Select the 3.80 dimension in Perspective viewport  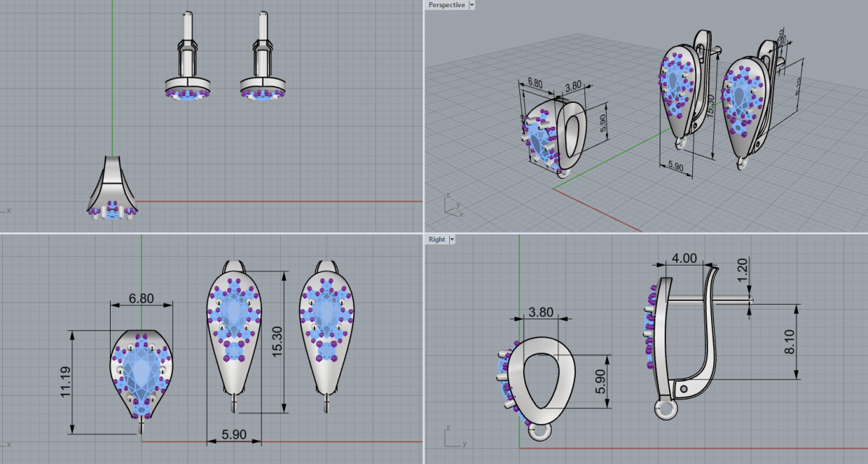pyautogui.click(x=573, y=85)
